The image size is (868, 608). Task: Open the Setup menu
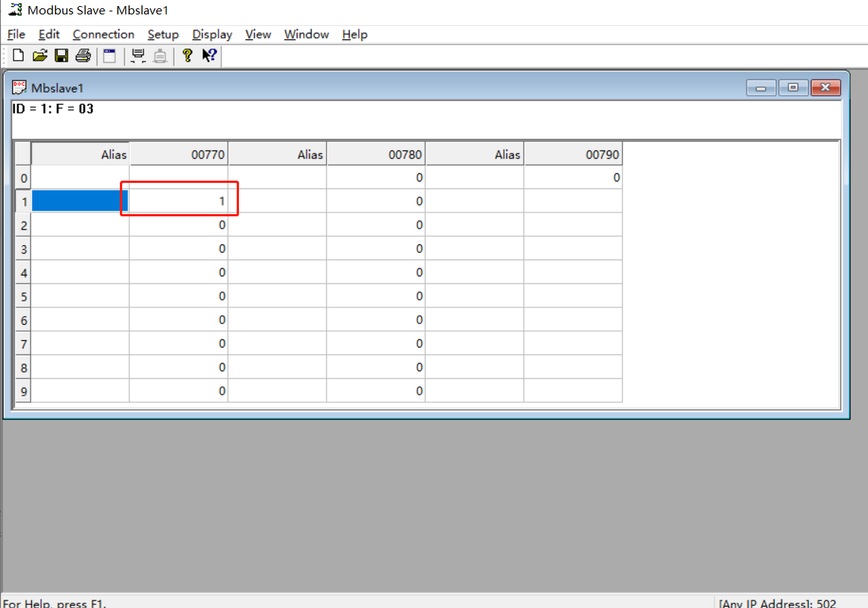[x=163, y=34]
